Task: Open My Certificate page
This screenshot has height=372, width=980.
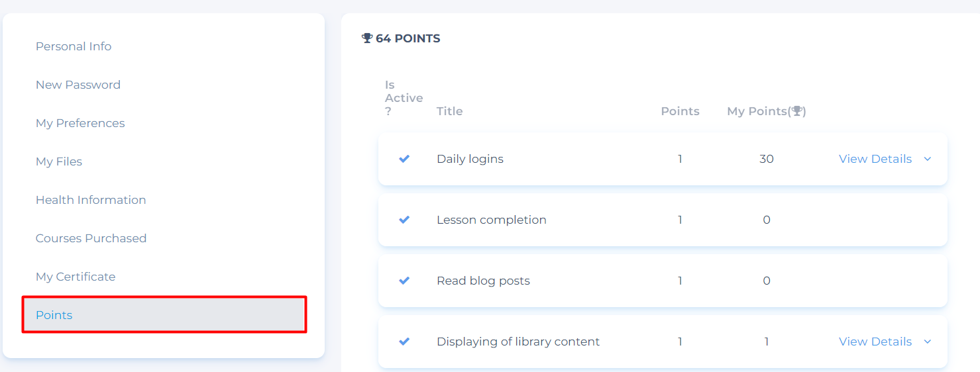Action: [76, 277]
